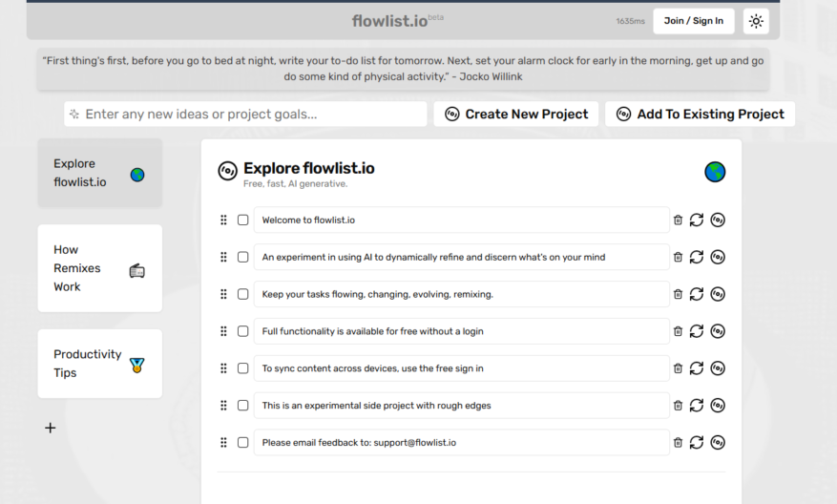This screenshot has height=504, width=837.
Task: Click the Jocko Willink quote banner
Action: click(403, 69)
